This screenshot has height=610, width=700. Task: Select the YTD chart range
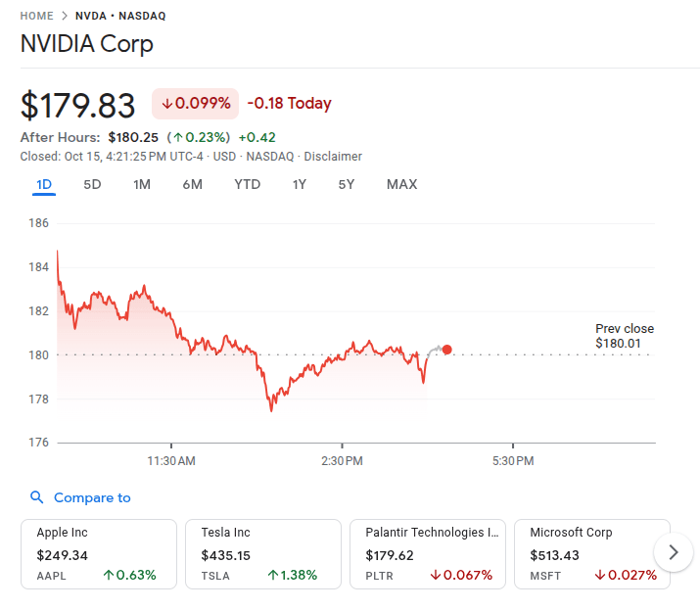click(247, 184)
